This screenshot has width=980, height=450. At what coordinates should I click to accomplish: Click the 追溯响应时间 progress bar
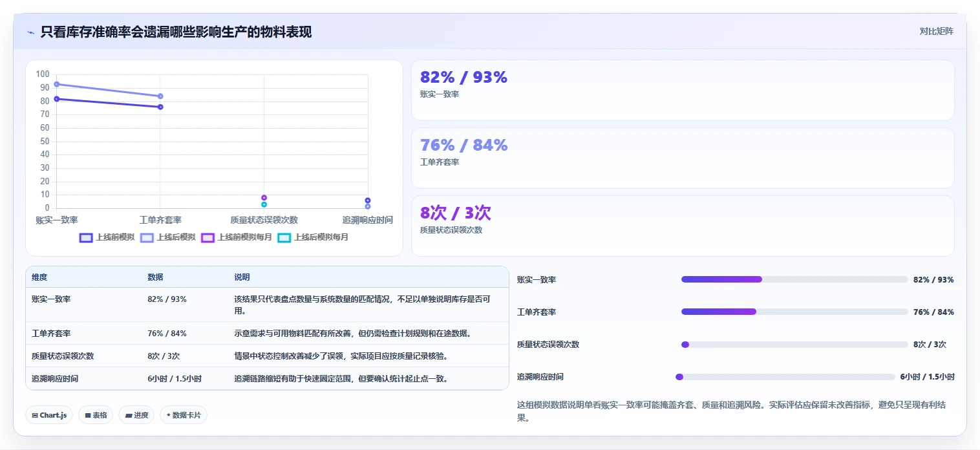pos(785,377)
